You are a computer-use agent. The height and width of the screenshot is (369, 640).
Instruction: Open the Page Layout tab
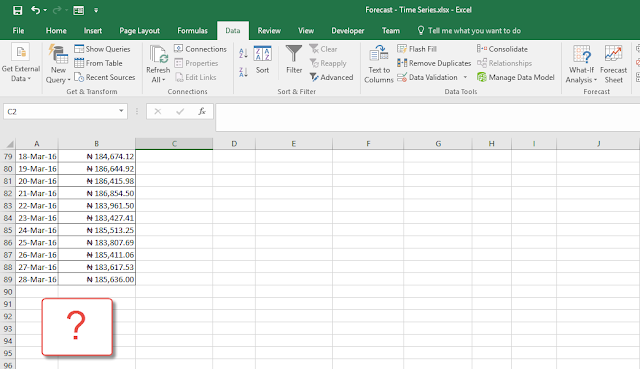click(x=140, y=31)
